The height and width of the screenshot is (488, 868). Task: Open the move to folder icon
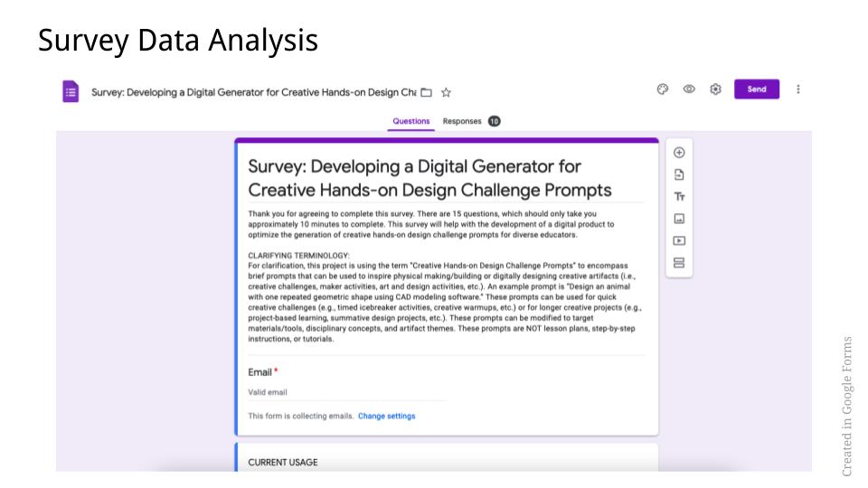point(427,91)
